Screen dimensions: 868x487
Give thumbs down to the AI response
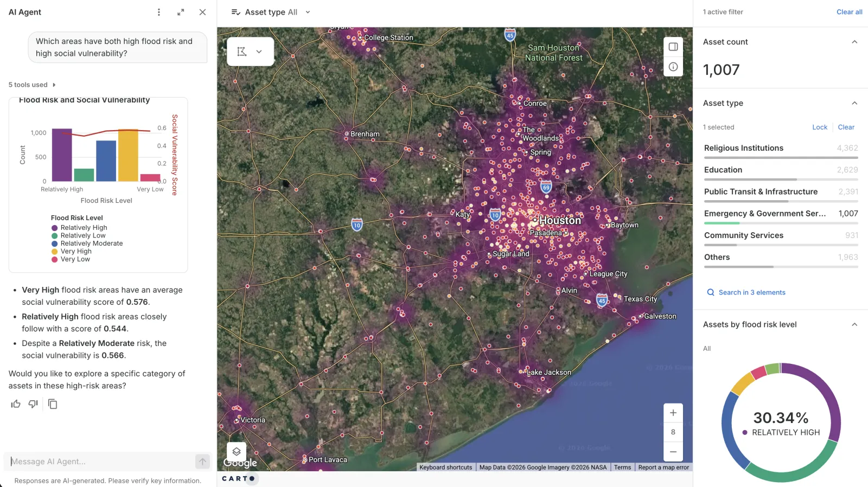tap(33, 404)
